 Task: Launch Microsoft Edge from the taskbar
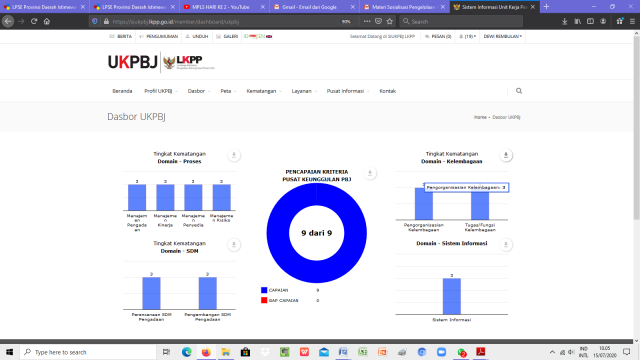pyautogui.click(x=187, y=352)
